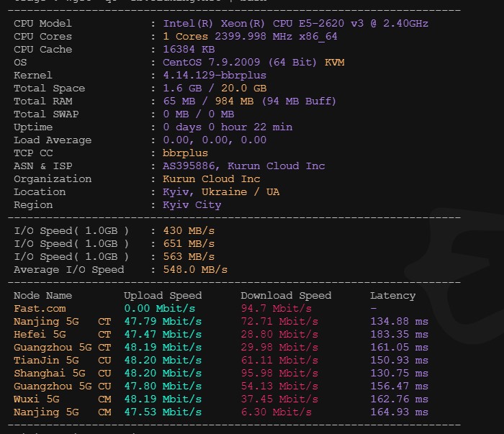The width and height of the screenshot is (504, 434).
Task: Select the Nanjing 5G CT node row name
Action: pyautogui.click(x=63, y=322)
